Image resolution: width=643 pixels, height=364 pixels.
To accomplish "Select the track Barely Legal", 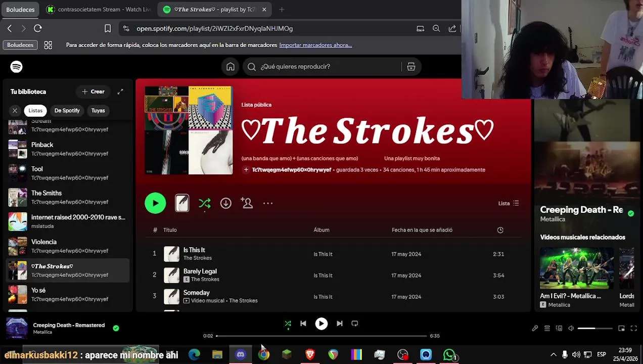I will pyautogui.click(x=334, y=275).
